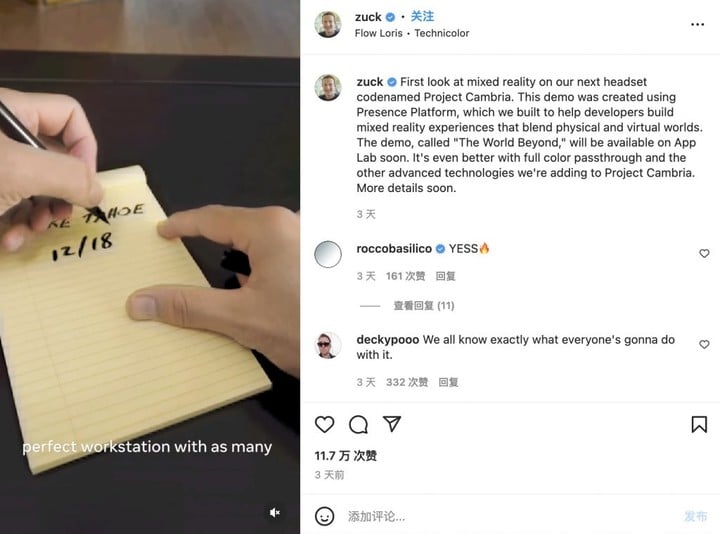The height and width of the screenshot is (534, 720).
Task: Post the comment with 发布 button
Action: (695, 516)
